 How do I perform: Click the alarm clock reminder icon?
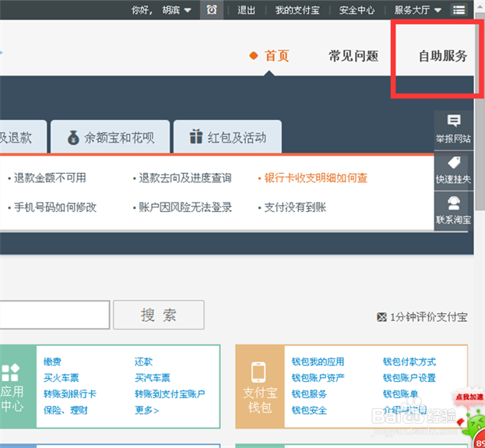(212, 10)
